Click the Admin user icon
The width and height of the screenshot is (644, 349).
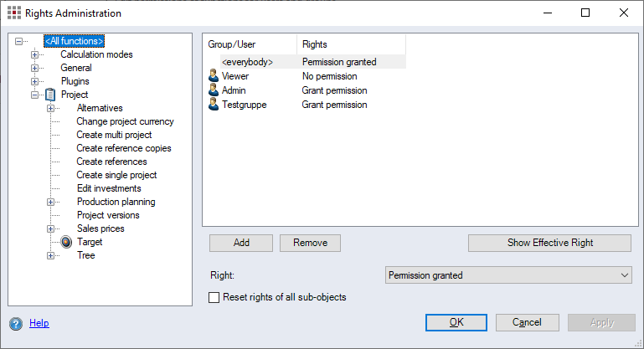point(214,90)
